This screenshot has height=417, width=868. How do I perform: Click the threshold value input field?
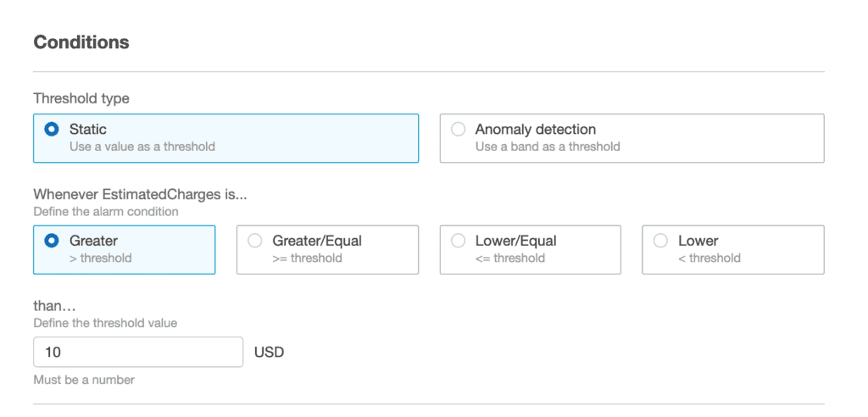[138, 352]
